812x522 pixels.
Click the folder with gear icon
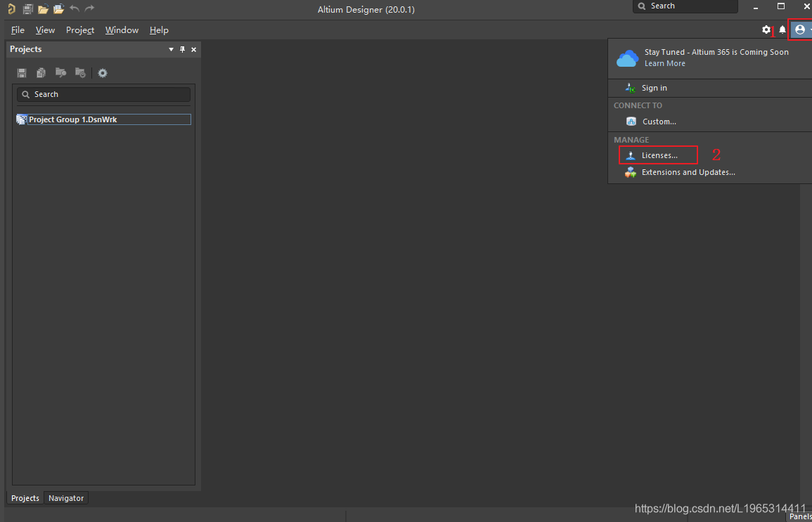(x=80, y=73)
